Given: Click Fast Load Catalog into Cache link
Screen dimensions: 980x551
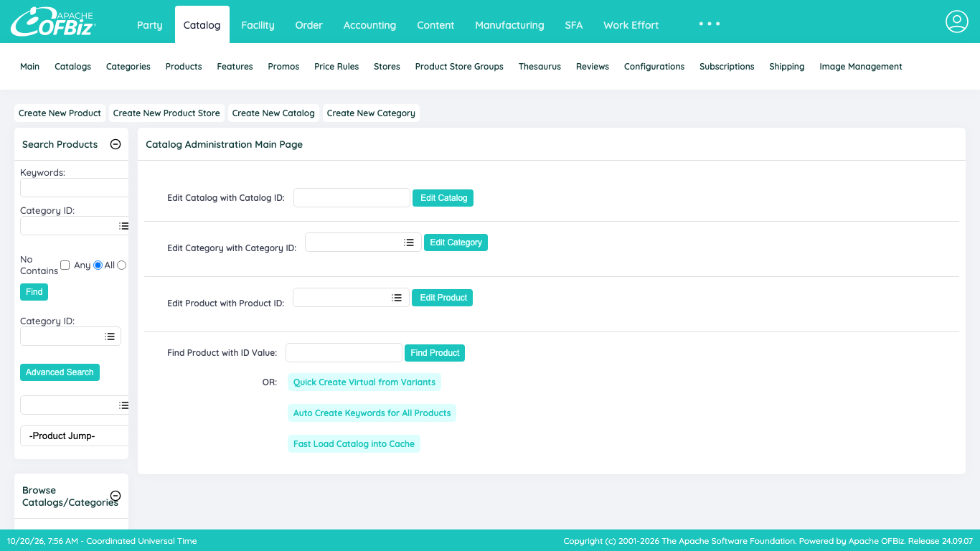Looking at the screenshot, I should click(354, 444).
